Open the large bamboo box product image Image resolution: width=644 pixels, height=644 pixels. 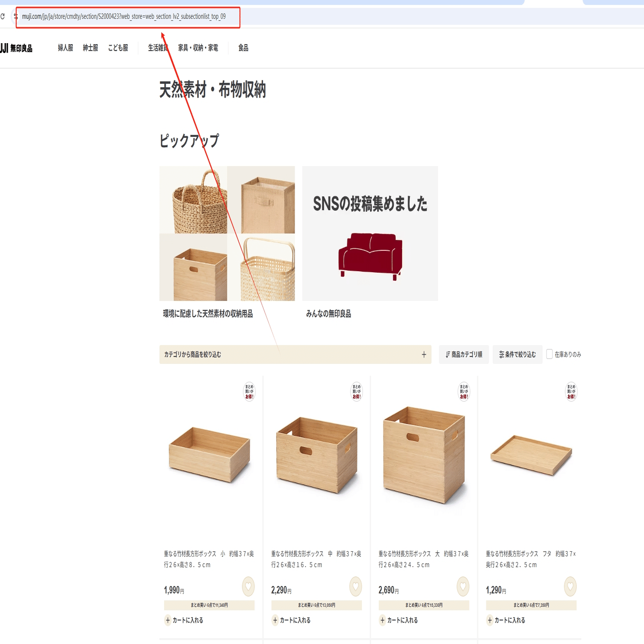[424, 455]
